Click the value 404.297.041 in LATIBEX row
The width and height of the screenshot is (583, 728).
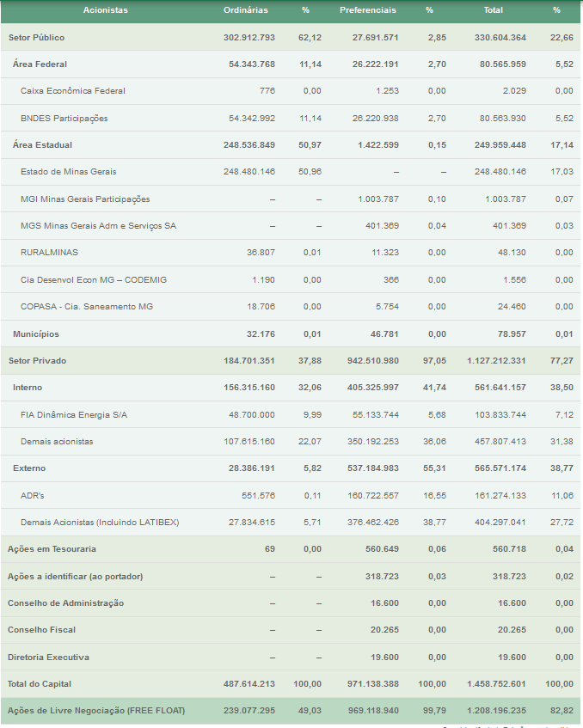(500, 523)
